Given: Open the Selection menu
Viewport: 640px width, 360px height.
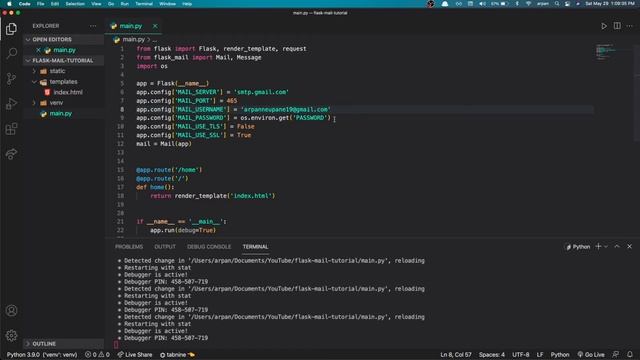Looking at the screenshot, I should coord(75,4).
